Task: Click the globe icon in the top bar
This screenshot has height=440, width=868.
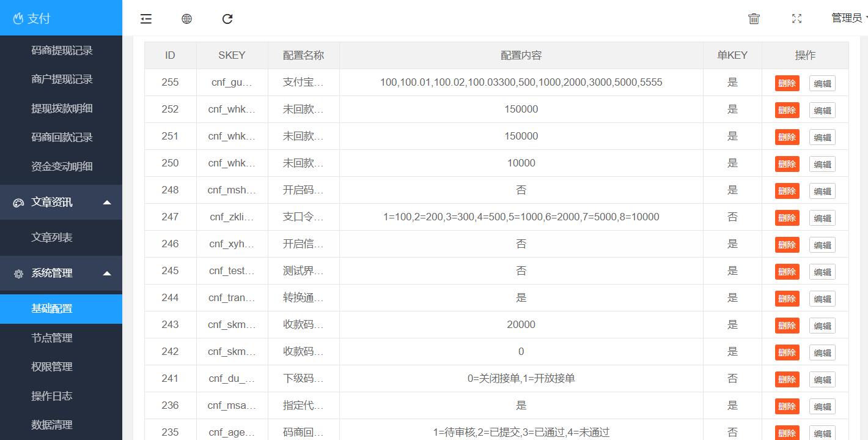Action: pyautogui.click(x=186, y=19)
